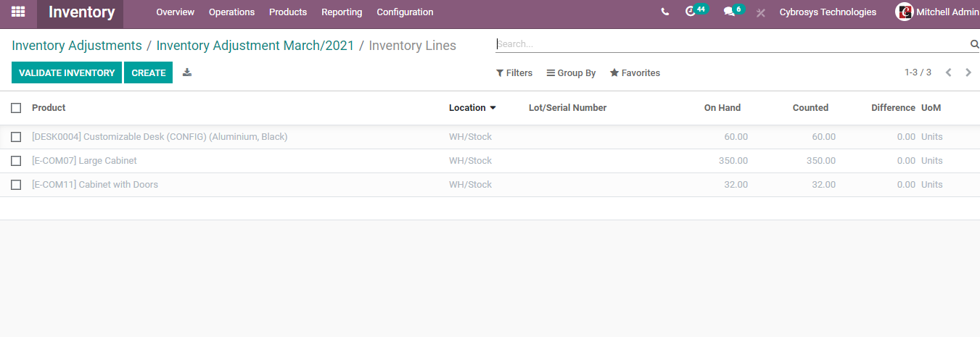Open the Products menu
Image resolution: width=980 pixels, height=337 pixels.
click(x=288, y=12)
